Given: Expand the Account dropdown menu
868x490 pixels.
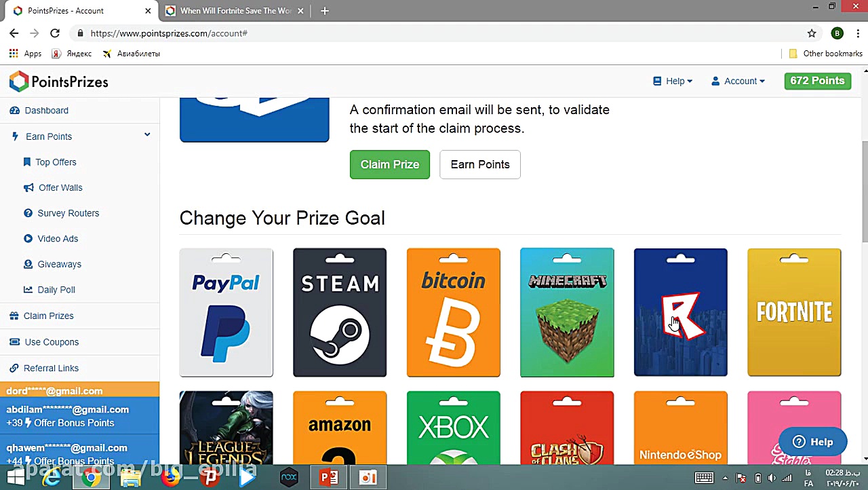Looking at the screenshot, I should click(738, 81).
